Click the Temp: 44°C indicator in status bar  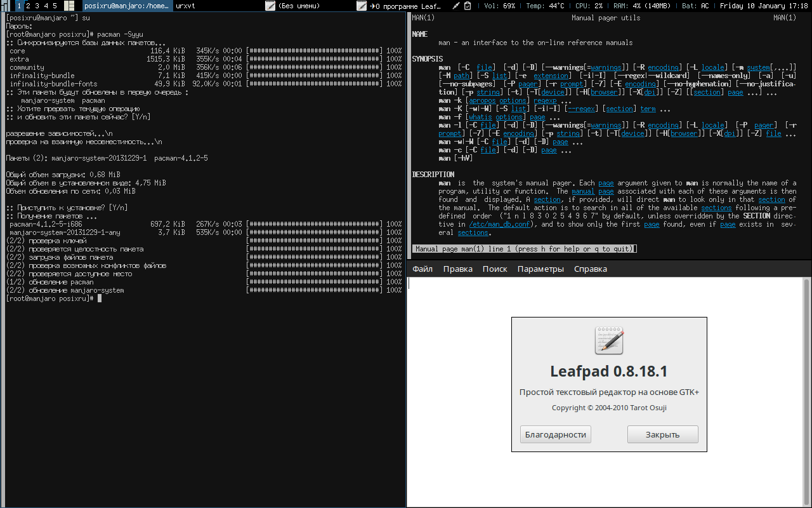[x=545, y=6]
